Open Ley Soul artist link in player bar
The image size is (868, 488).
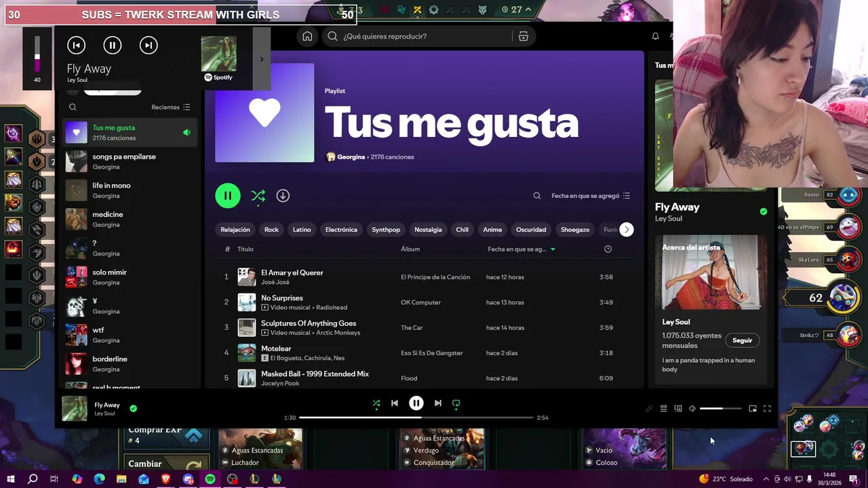pyautogui.click(x=104, y=413)
